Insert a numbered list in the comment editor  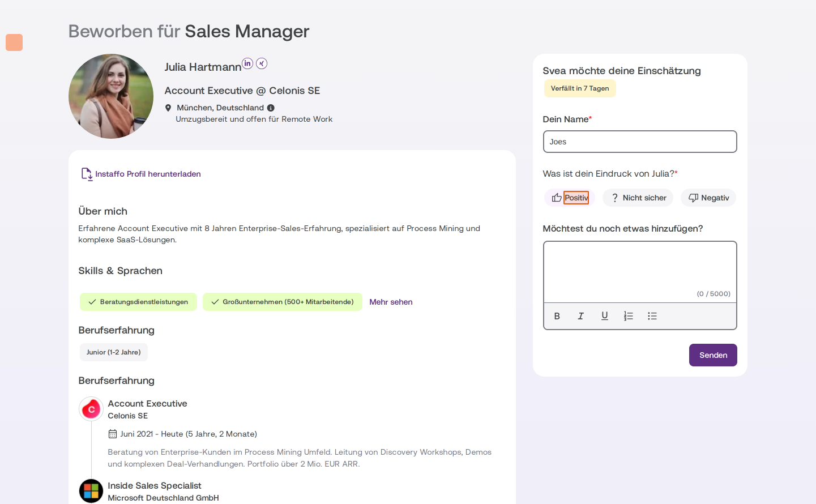[x=629, y=316]
